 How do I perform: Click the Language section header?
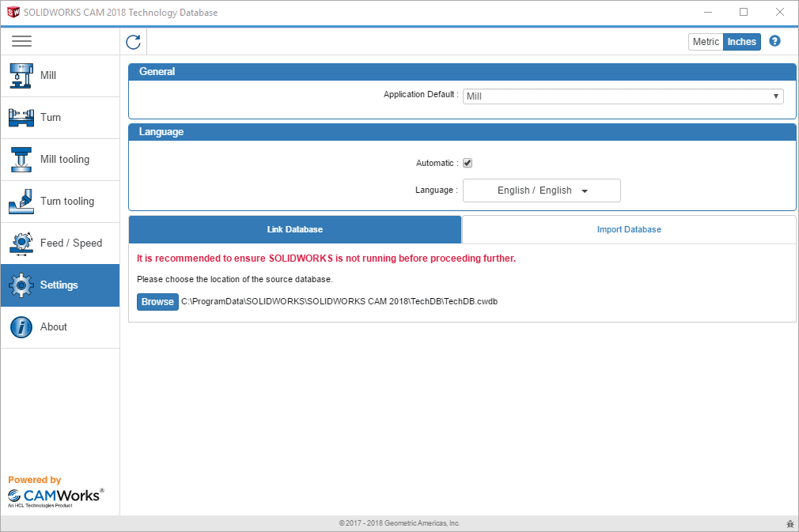pos(462,132)
